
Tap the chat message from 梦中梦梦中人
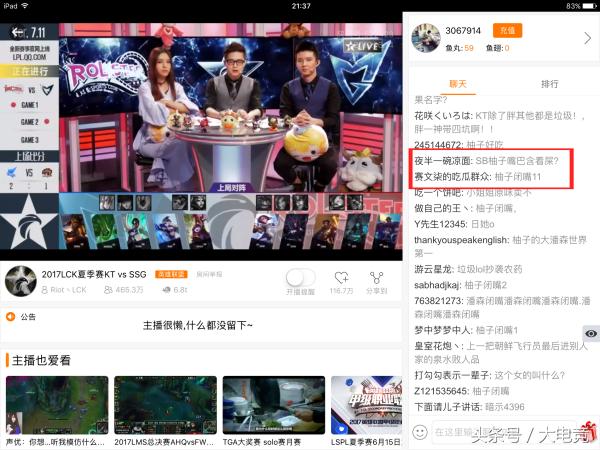point(466,330)
